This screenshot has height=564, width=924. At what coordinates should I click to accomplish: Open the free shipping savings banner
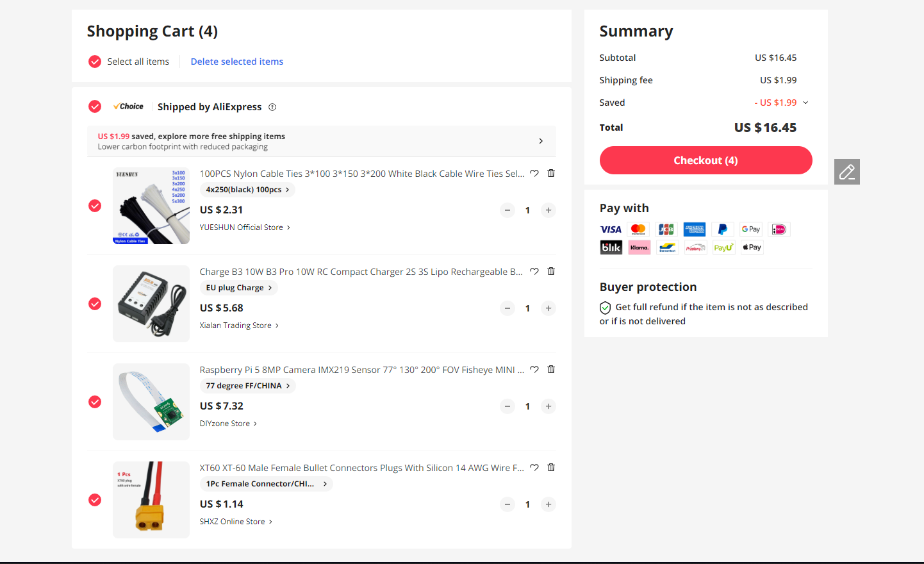321,141
